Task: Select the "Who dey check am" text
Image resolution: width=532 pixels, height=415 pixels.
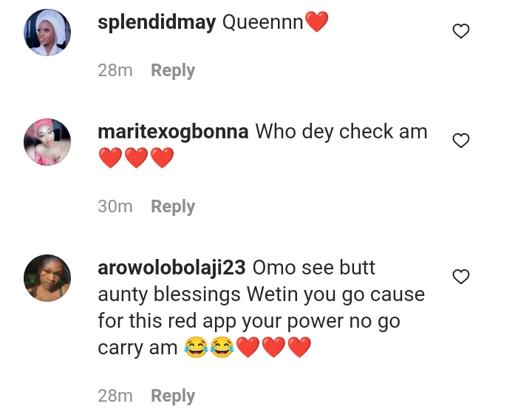Action: point(341,132)
